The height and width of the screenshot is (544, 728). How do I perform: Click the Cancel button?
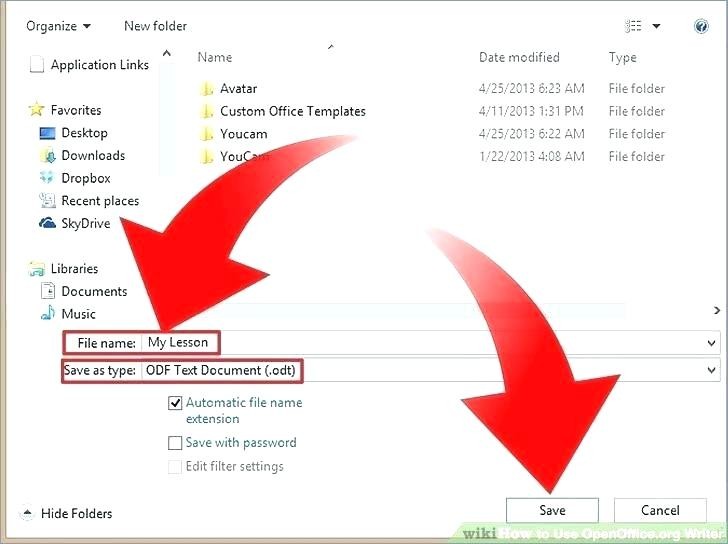[660, 510]
